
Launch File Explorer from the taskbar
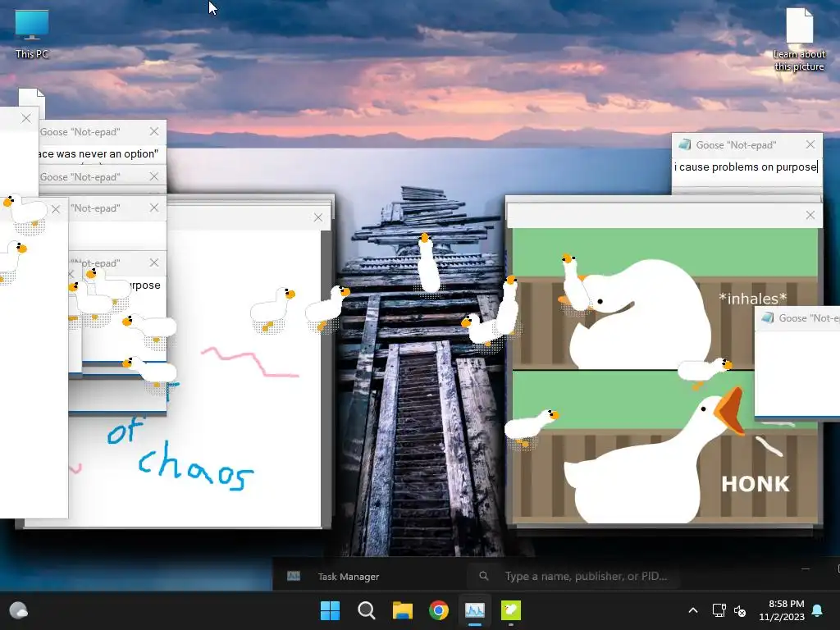(402, 610)
